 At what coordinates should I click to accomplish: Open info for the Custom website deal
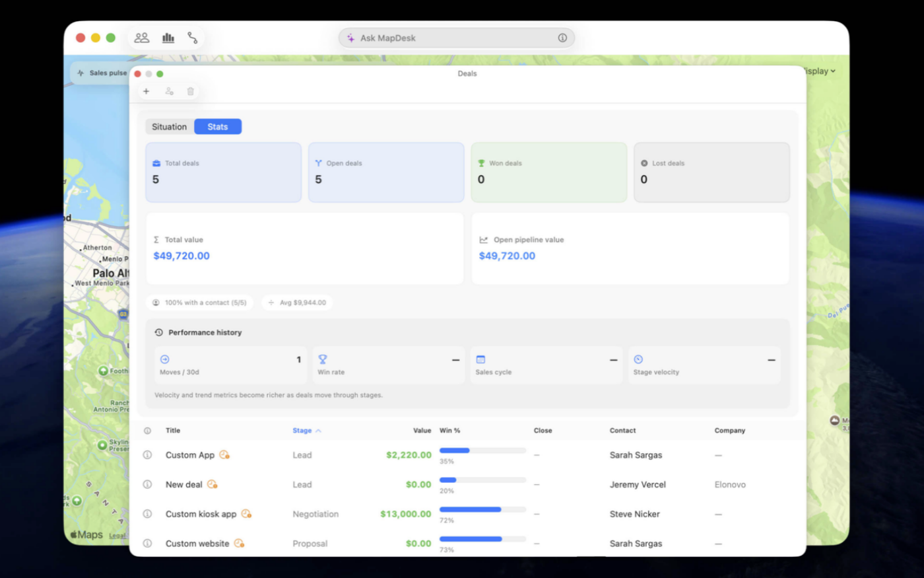coord(148,543)
